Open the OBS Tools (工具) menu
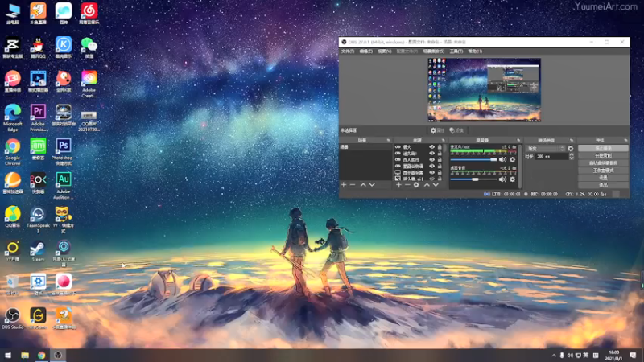644x362 pixels. tap(456, 51)
